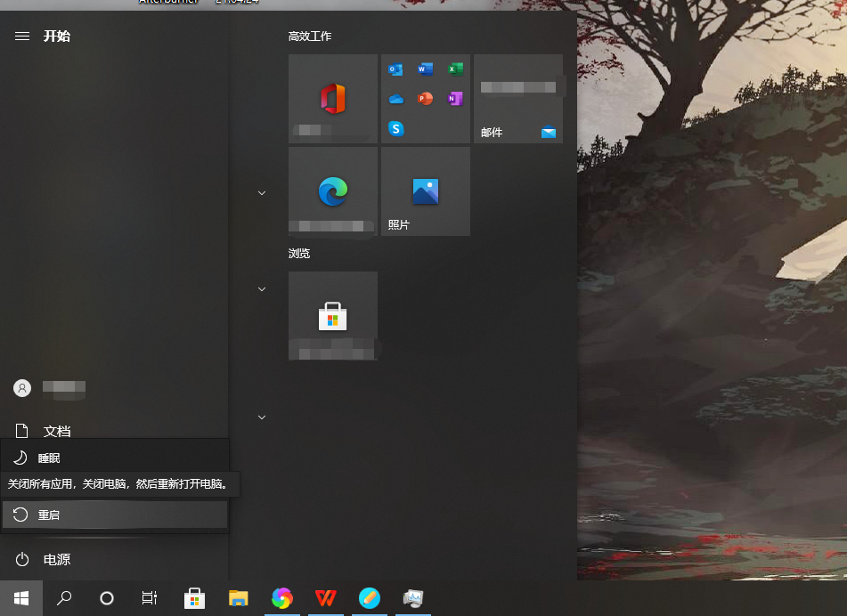Click the PowerPoint icon in the folder tile
847x616 pixels.
(425, 99)
